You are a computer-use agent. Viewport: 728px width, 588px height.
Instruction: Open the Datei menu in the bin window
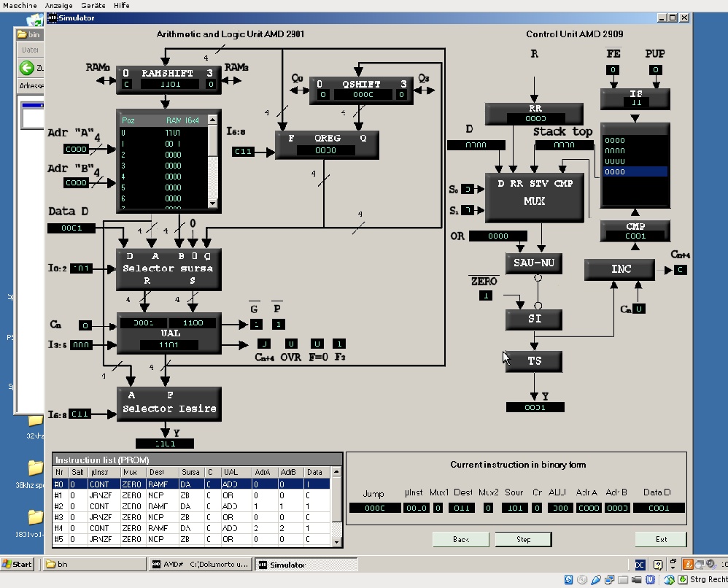click(x=30, y=50)
